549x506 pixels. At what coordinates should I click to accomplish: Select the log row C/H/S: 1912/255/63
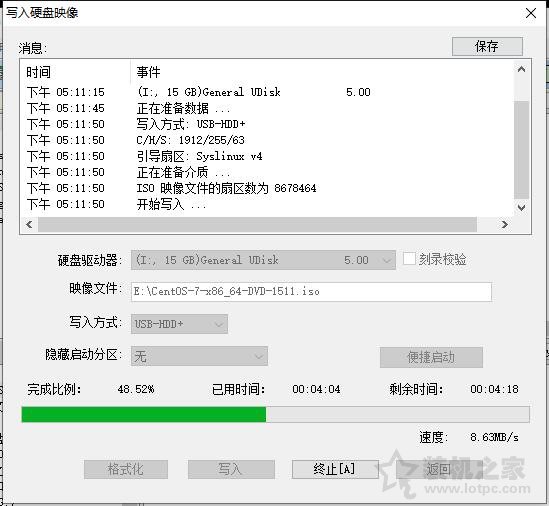point(266,140)
